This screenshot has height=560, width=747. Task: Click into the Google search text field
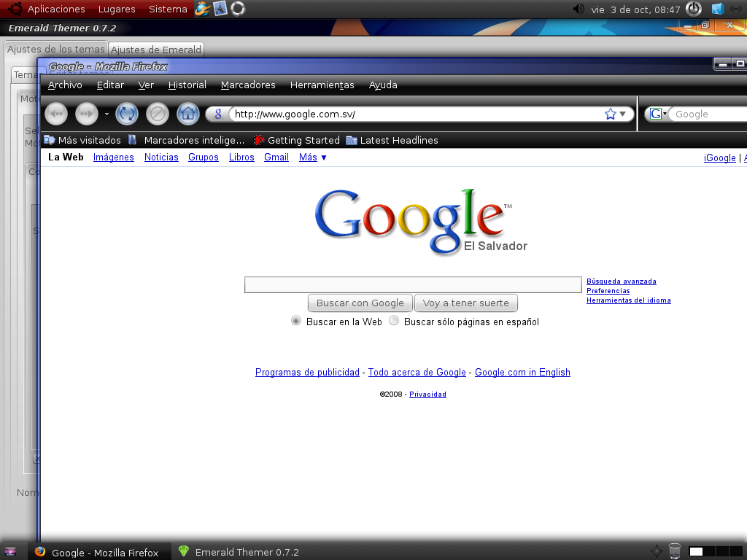413,285
